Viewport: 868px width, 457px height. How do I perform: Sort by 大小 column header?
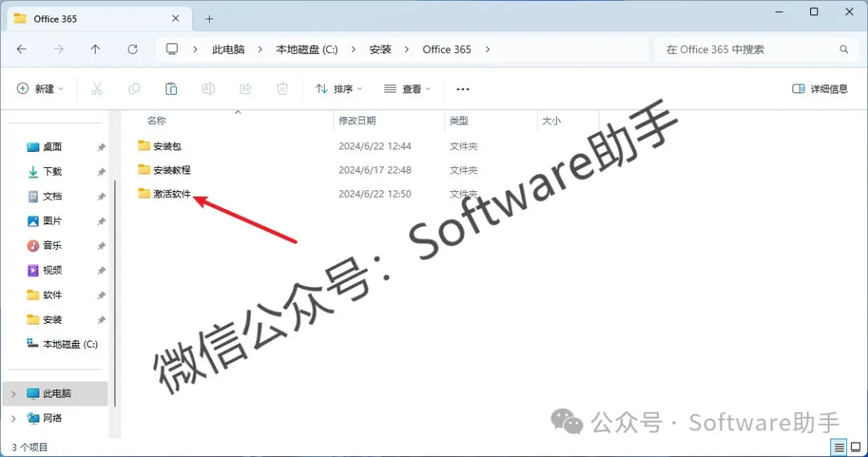[551, 120]
